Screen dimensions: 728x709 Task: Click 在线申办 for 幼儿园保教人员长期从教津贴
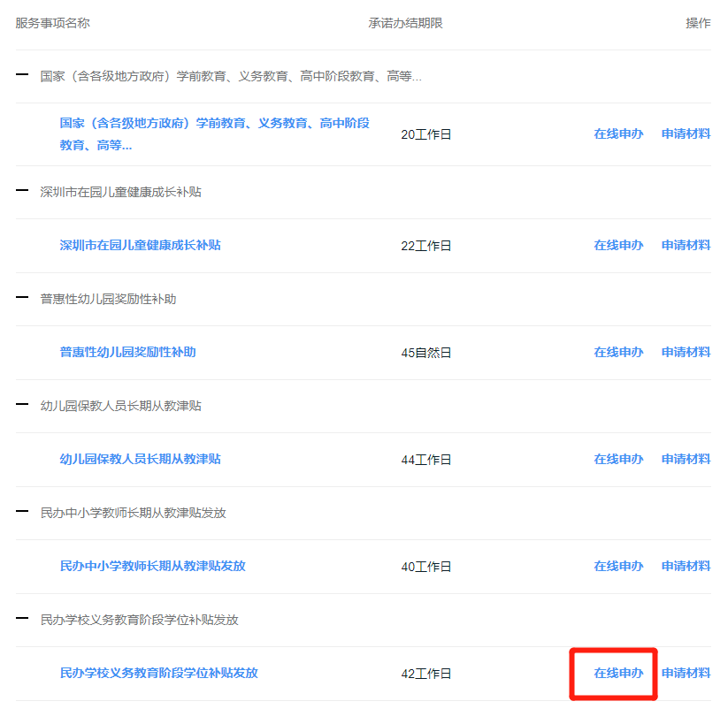click(618, 460)
